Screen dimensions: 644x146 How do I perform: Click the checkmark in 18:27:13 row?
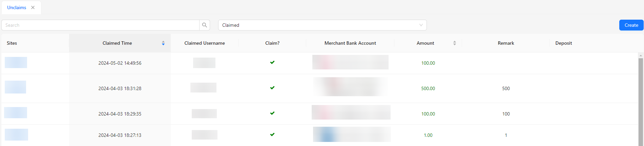coord(272,134)
